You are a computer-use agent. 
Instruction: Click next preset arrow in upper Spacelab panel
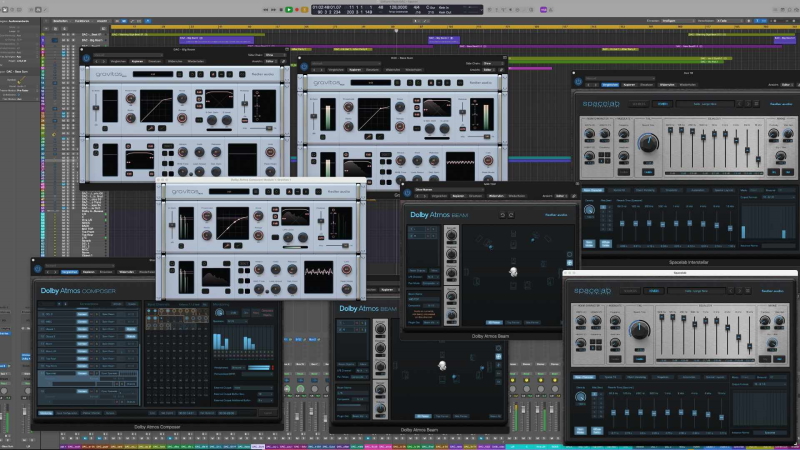tap(747, 104)
